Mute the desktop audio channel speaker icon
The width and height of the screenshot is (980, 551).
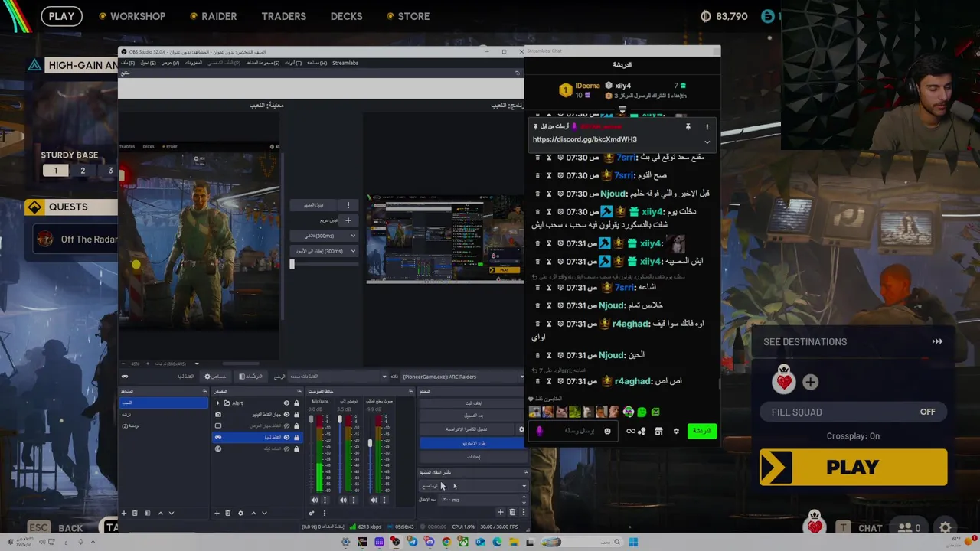374,500
